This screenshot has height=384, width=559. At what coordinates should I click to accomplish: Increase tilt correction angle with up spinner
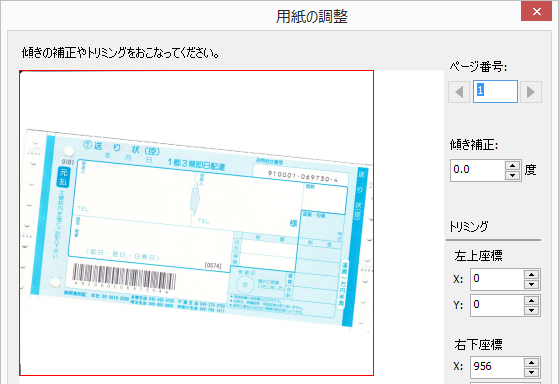click(x=513, y=165)
